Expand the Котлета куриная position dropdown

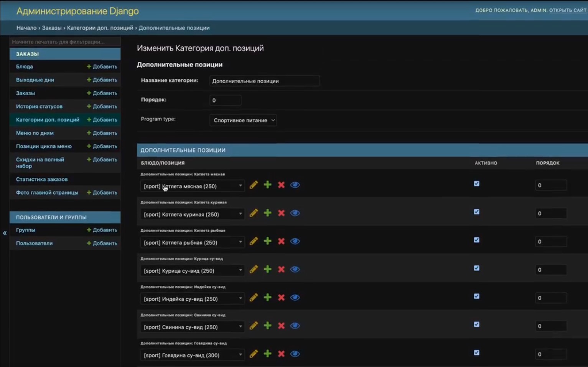[193, 215]
